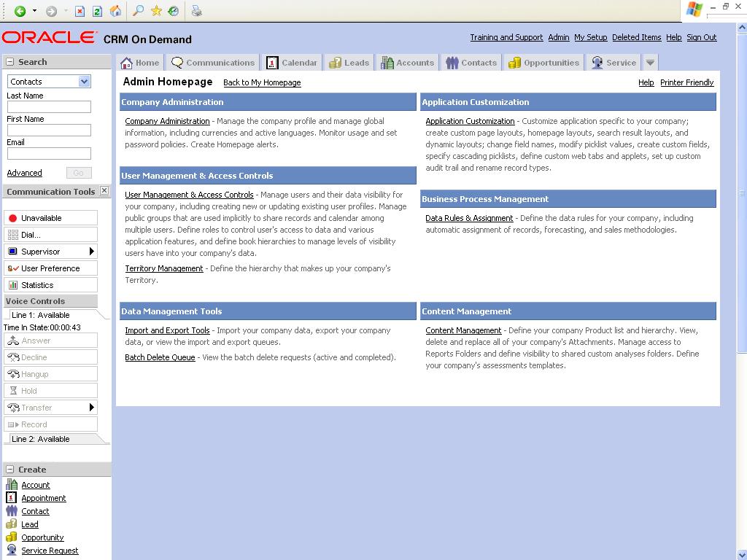Open Import and Export Tools link
This screenshot has width=747, height=560.
pyautogui.click(x=167, y=330)
